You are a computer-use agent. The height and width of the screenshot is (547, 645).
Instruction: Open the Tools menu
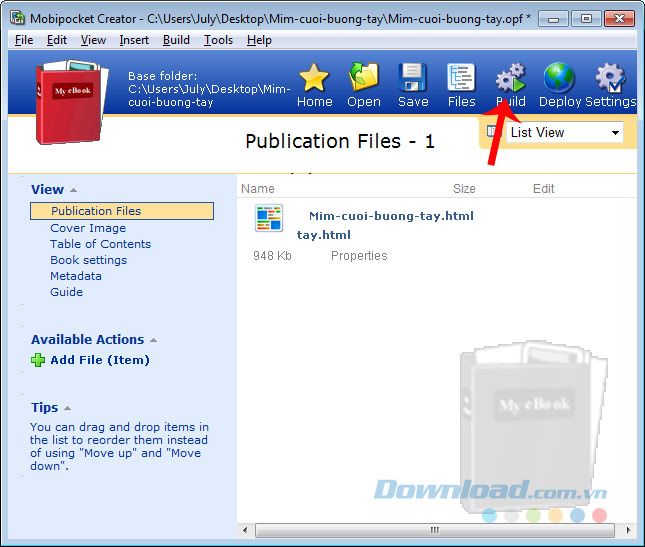[x=218, y=40]
